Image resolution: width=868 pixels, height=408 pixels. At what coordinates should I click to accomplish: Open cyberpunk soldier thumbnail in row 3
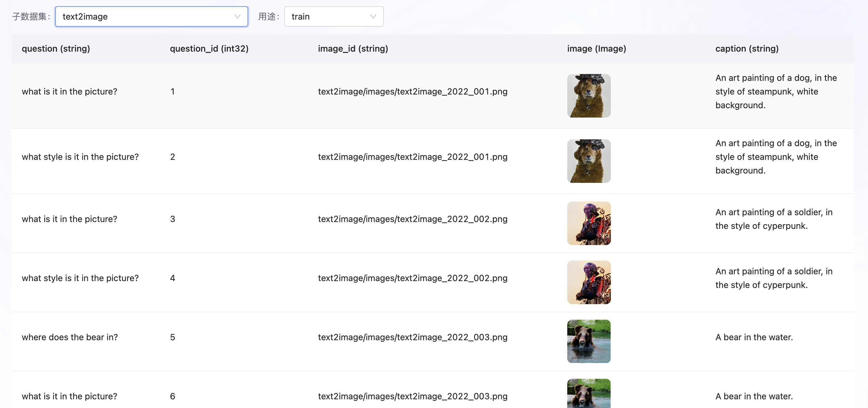point(588,223)
